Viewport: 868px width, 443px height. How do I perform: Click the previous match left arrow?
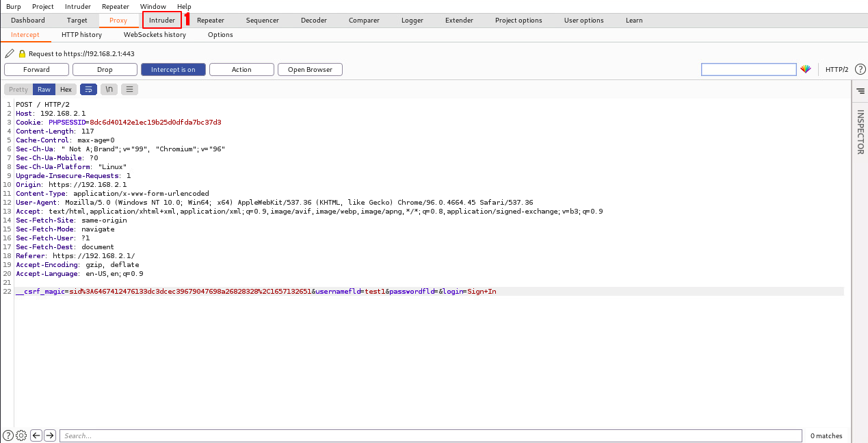(36, 435)
